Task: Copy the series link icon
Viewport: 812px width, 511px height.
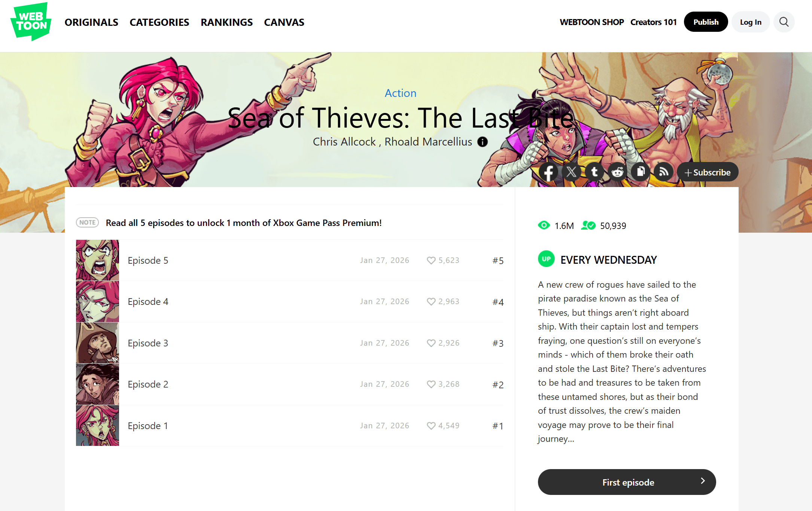Action: 641,172
